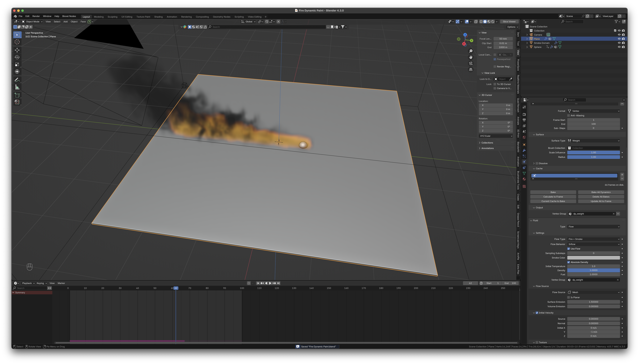Click the Smoke Color swatch
The height and width of the screenshot is (364, 639).
pos(593,258)
